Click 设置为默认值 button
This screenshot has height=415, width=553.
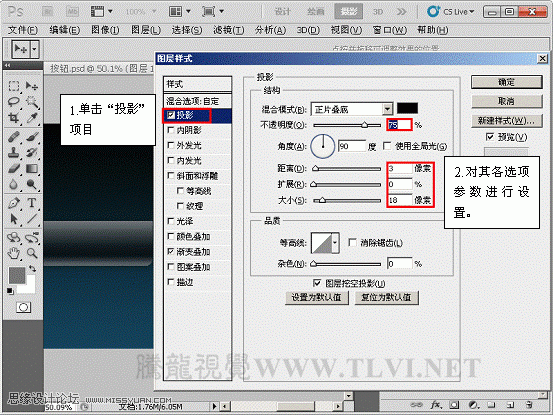point(317,298)
